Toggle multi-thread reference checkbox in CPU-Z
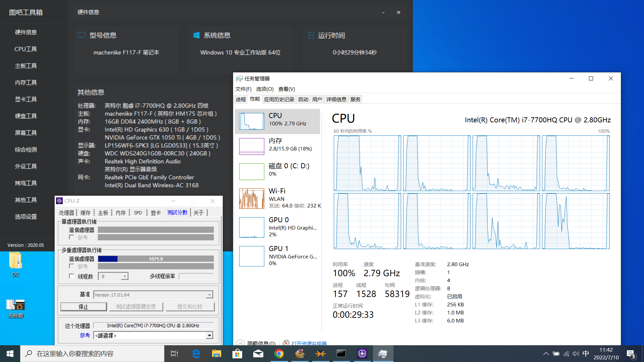The width and height of the screenshot is (644, 362). coord(71,266)
